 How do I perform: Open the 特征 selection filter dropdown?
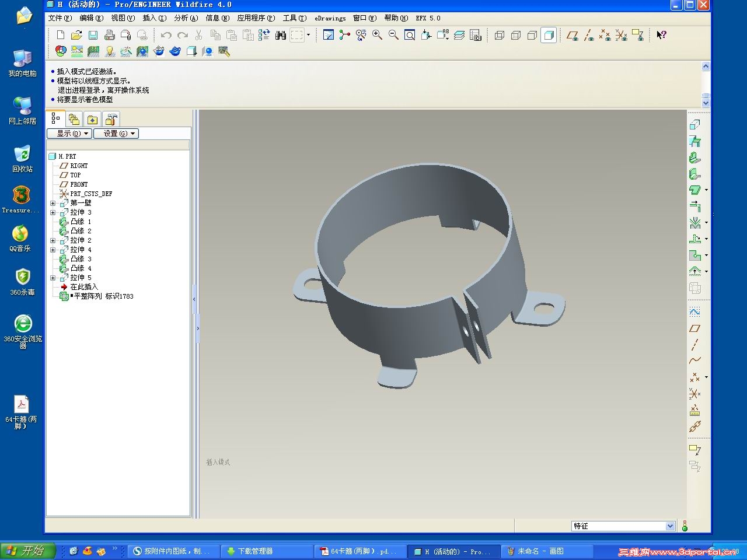(x=670, y=526)
